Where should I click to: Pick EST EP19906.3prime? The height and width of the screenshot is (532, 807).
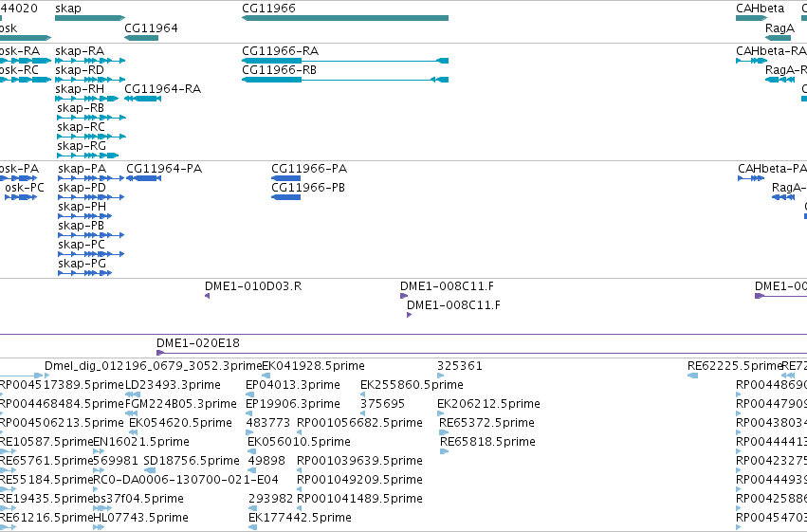(x=249, y=413)
